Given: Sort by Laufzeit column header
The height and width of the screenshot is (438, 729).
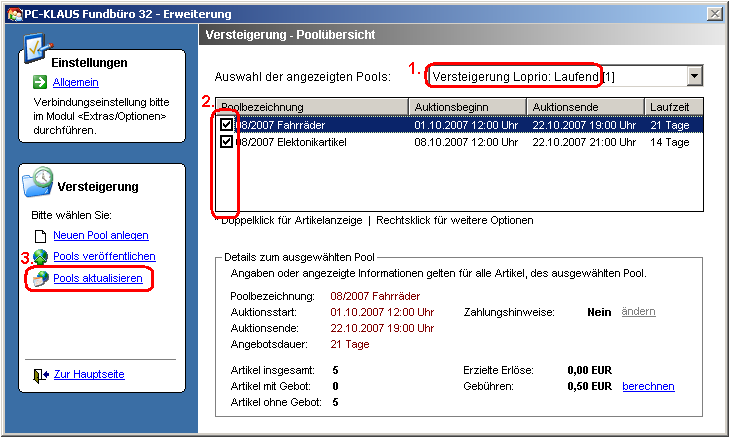Looking at the screenshot, I should click(x=672, y=107).
